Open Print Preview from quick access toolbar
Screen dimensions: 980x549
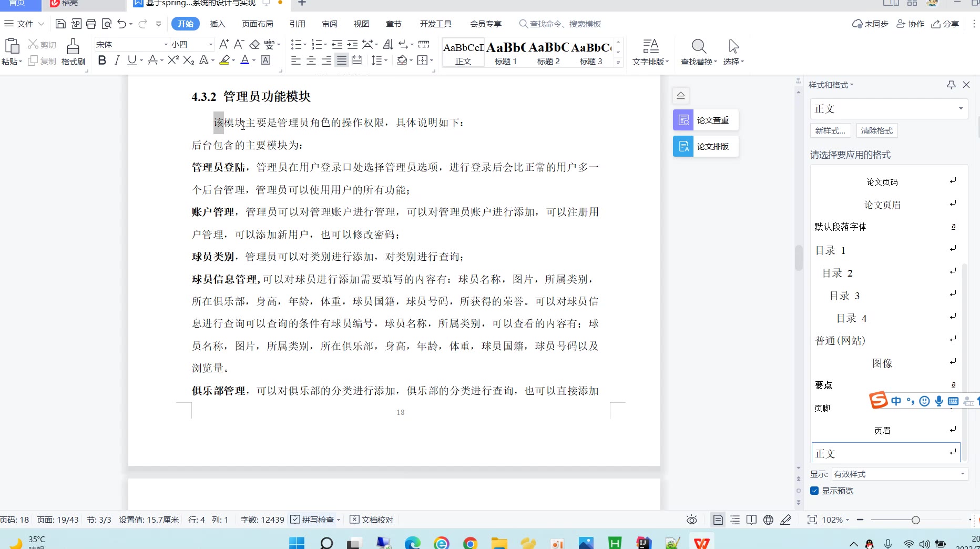107,24
